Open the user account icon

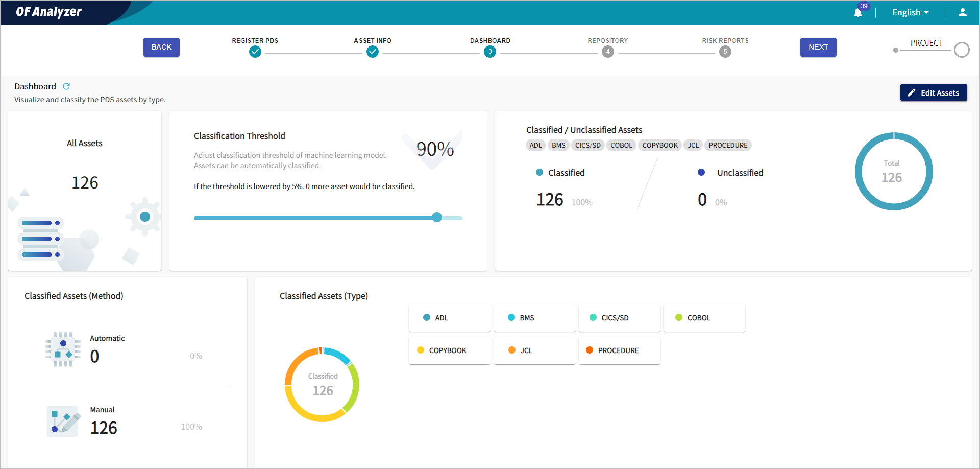pos(962,12)
